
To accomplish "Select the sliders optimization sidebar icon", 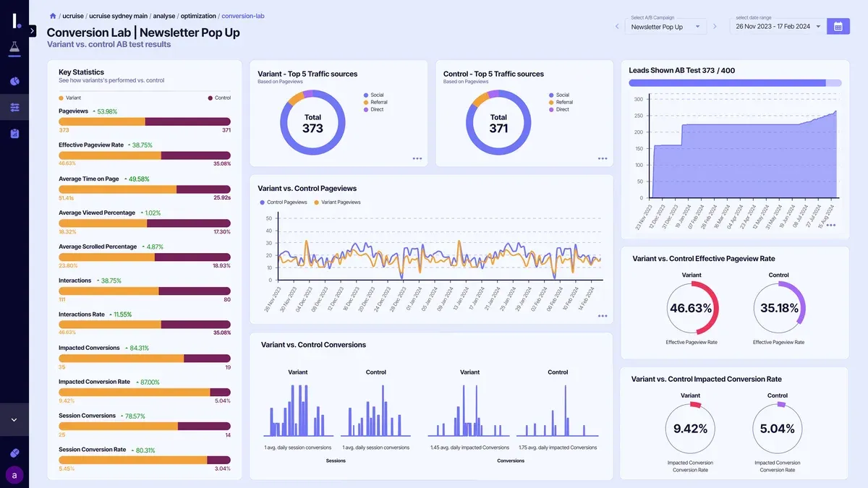I will pyautogui.click(x=14, y=108).
